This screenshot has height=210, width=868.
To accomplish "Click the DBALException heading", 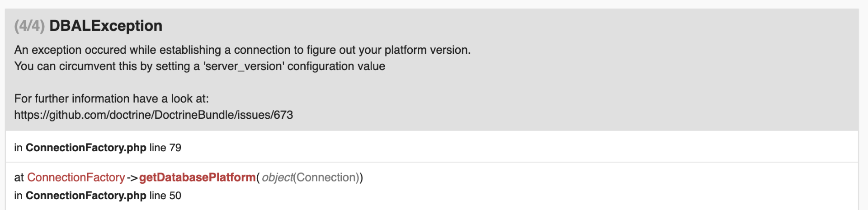I will click(x=105, y=26).
